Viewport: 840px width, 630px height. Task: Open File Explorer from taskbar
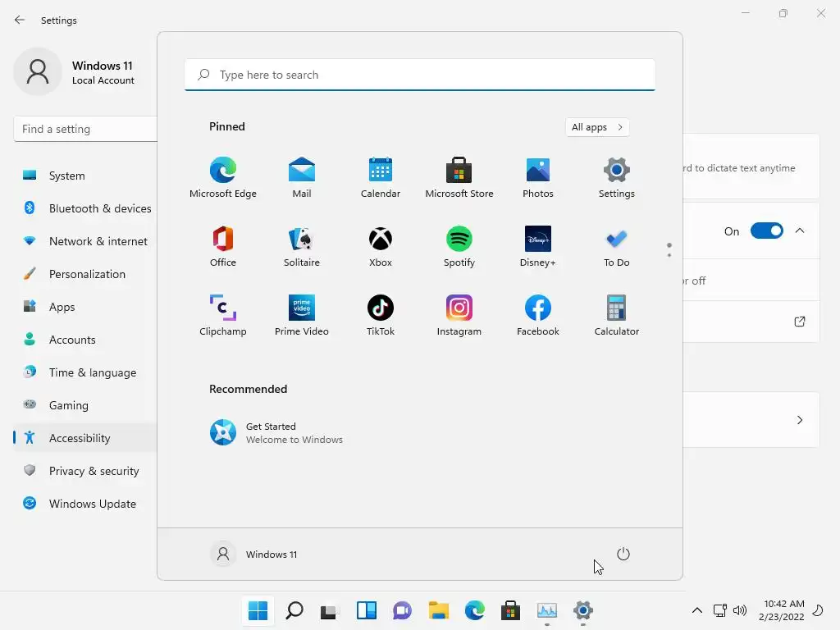pos(439,610)
